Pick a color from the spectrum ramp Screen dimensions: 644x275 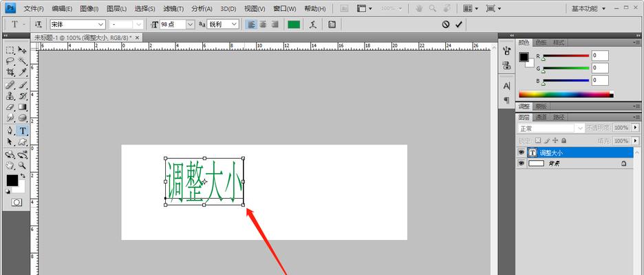click(x=566, y=94)
